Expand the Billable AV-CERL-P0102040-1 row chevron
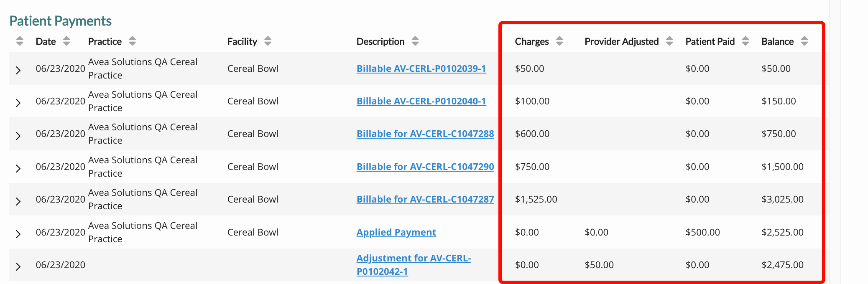 [x=18, y=103]
